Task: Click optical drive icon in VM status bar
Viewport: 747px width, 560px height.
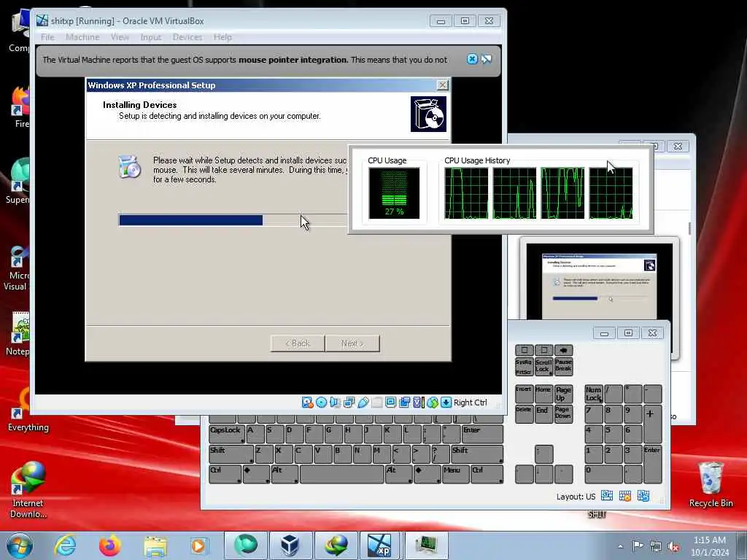Action: [322, 402]
